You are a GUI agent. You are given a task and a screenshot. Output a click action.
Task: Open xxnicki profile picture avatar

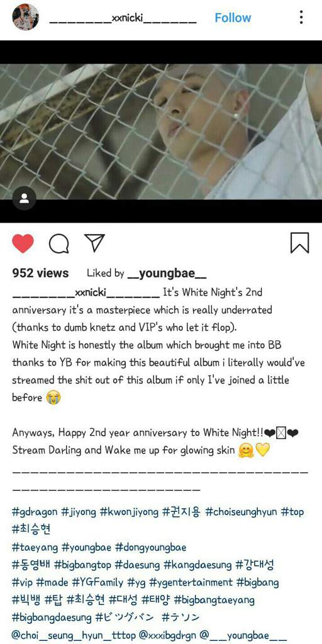pos(25,17)
